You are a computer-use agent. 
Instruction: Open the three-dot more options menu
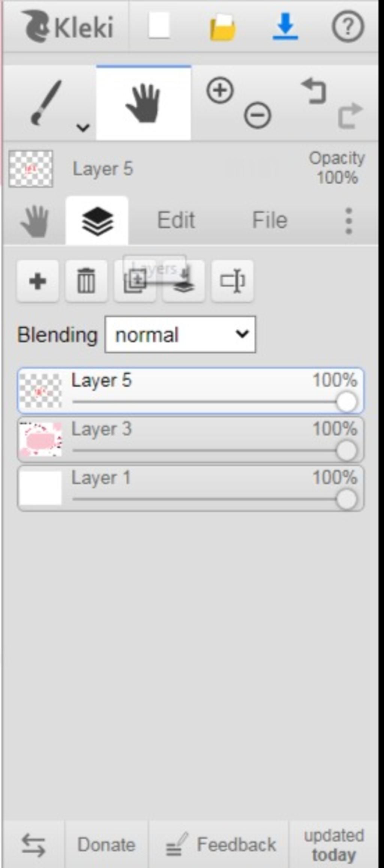pos(349,221)
